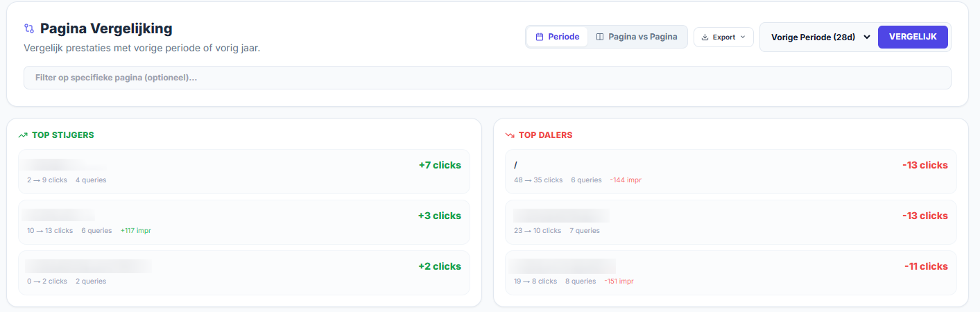The image size is (980, 312).
Task: Open the decliner card with 23 → 10 clicks
Action: click(x=731, y=222)
